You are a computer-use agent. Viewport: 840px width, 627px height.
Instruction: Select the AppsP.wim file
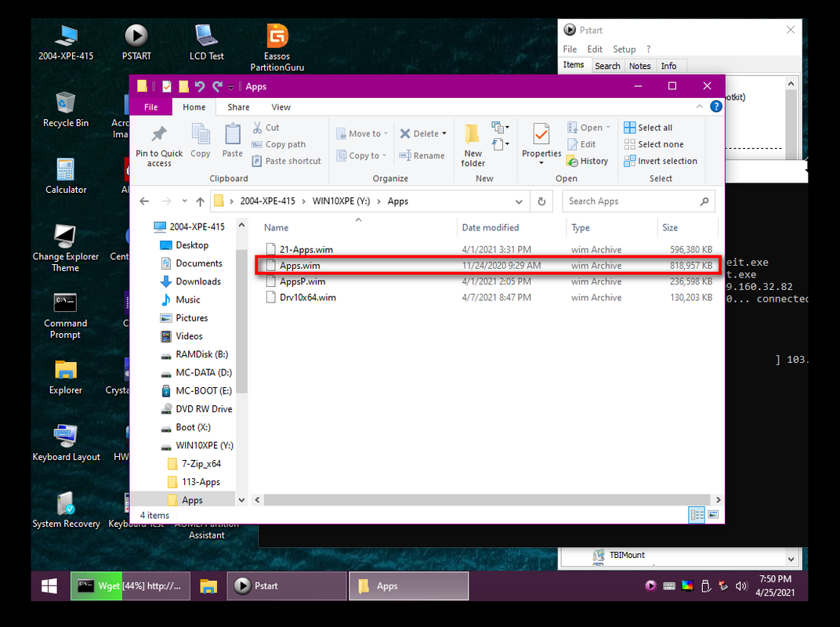(302, 281)
